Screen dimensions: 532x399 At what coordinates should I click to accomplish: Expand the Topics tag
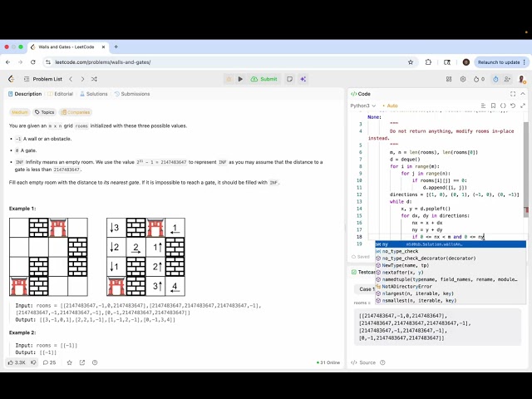point(45,112)
